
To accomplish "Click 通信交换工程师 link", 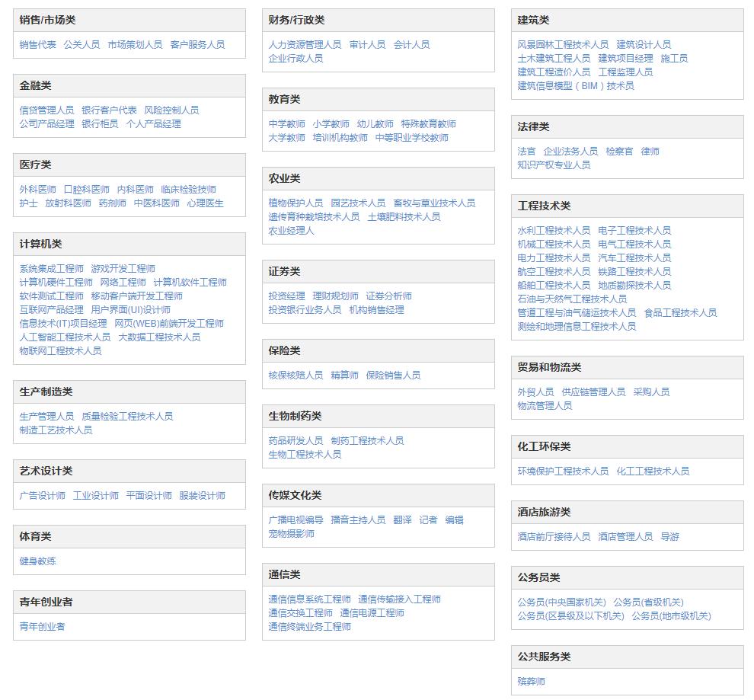I will point(301,613).
